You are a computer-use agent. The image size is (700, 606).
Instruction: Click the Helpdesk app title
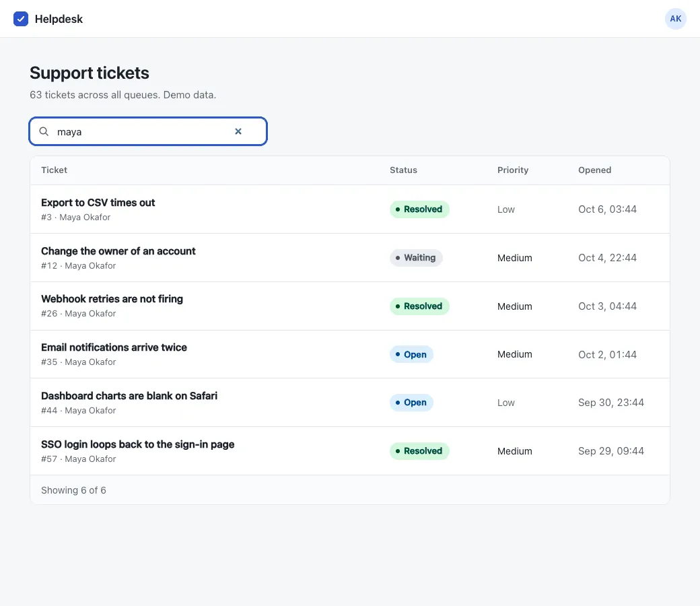59,20
